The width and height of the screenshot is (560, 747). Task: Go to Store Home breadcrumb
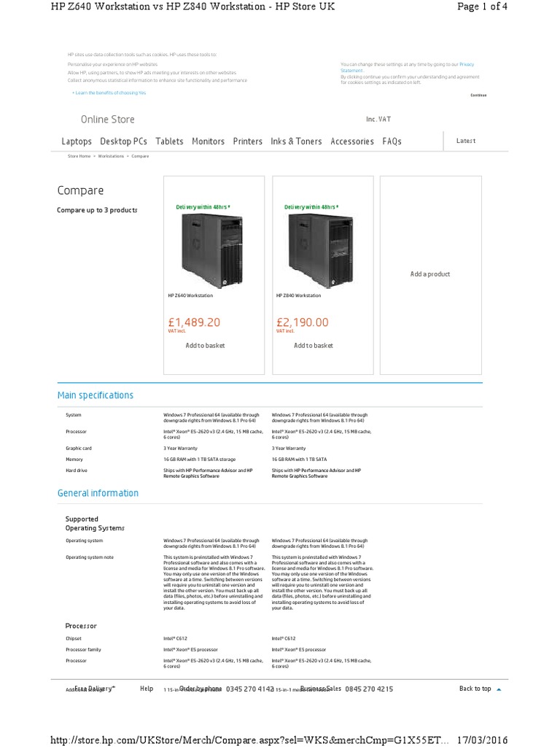79,156
